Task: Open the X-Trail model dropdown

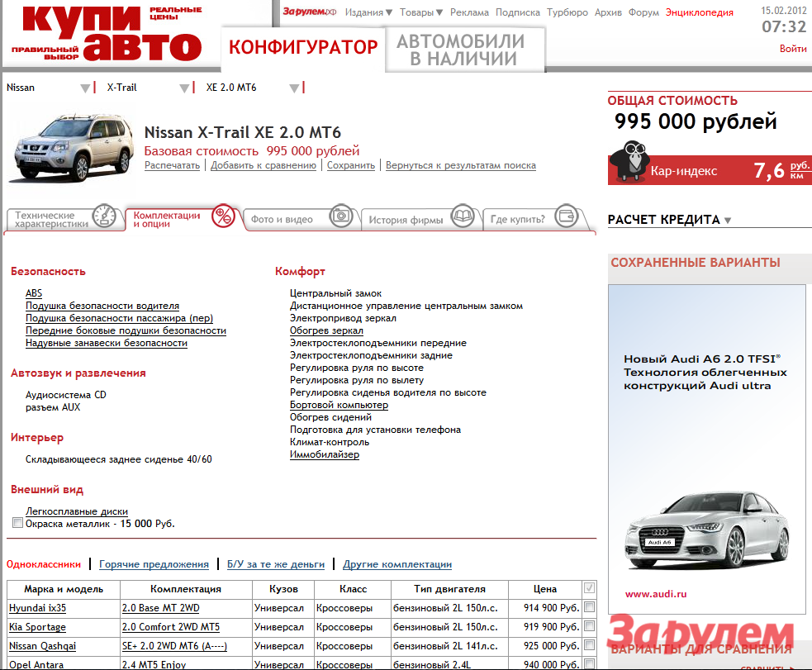Action: tap(184, 88)
